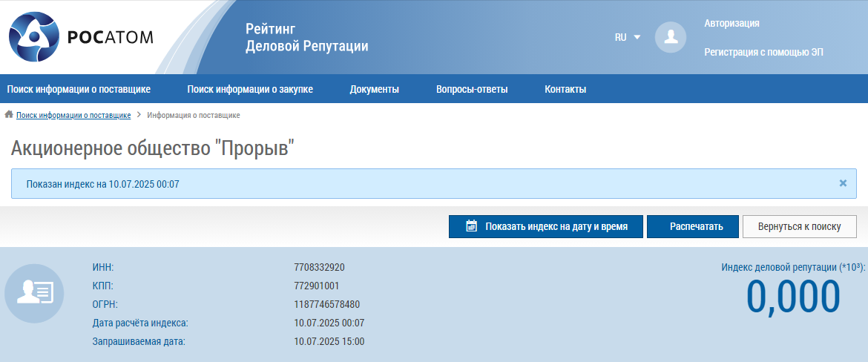Screen dimensions: 868x362
Task: Click the ОГРН value 1187746578480
Action: coord(327,304)
